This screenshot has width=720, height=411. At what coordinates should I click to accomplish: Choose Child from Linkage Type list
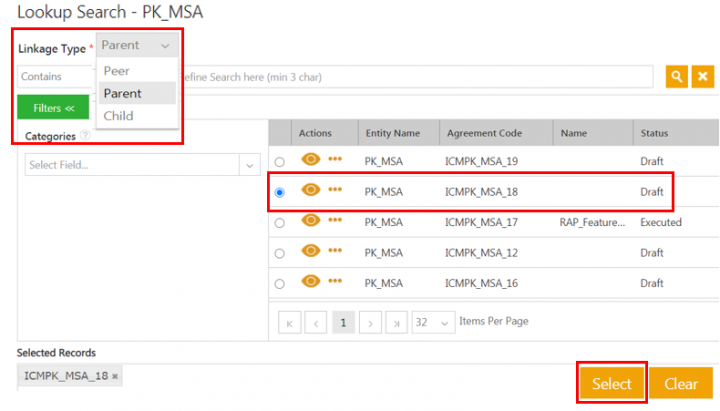118,115
